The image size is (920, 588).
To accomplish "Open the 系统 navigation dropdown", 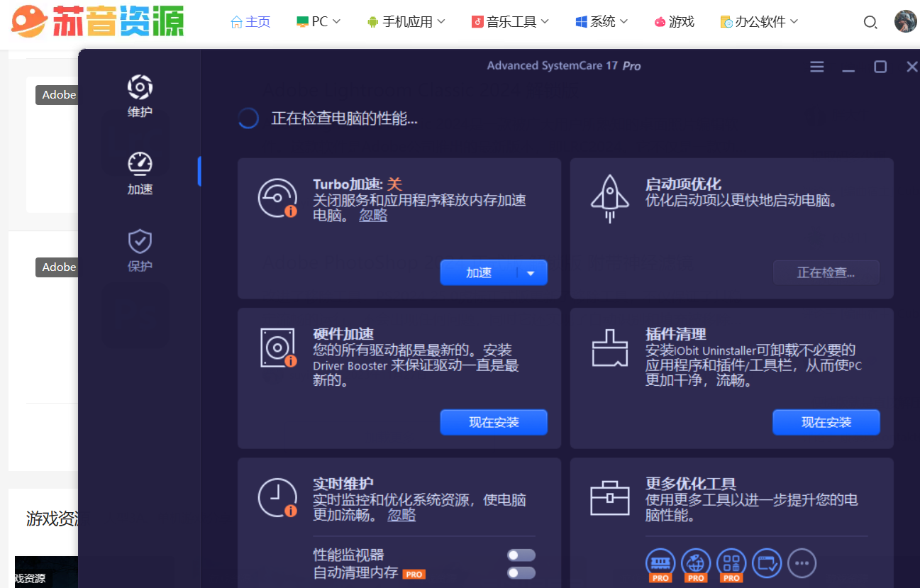I will tap(601, 21).
